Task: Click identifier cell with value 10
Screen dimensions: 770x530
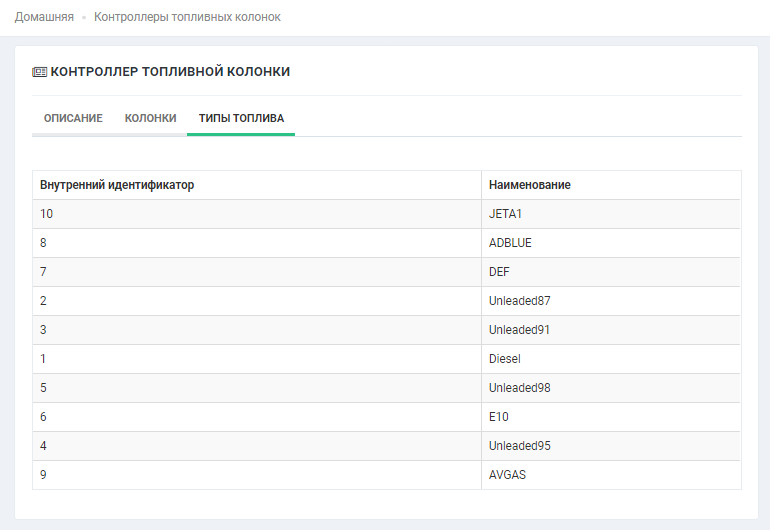Action: pyautogui.click(x=47, y=214)
